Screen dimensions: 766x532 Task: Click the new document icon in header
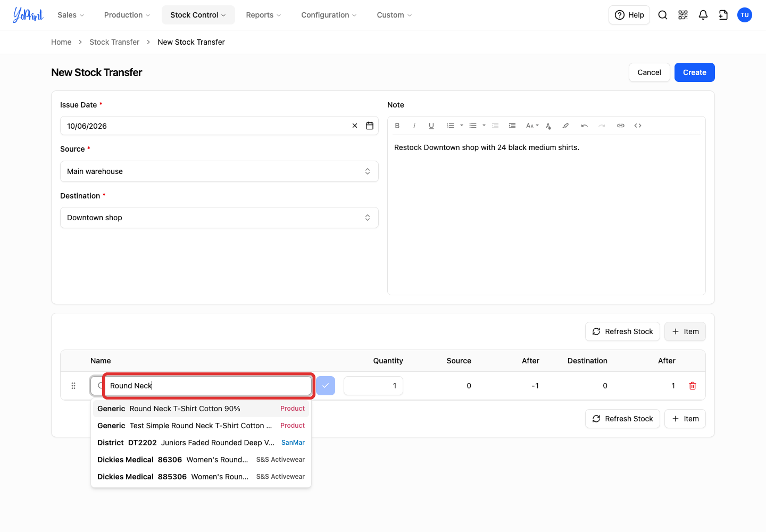(x=723, y=15)
